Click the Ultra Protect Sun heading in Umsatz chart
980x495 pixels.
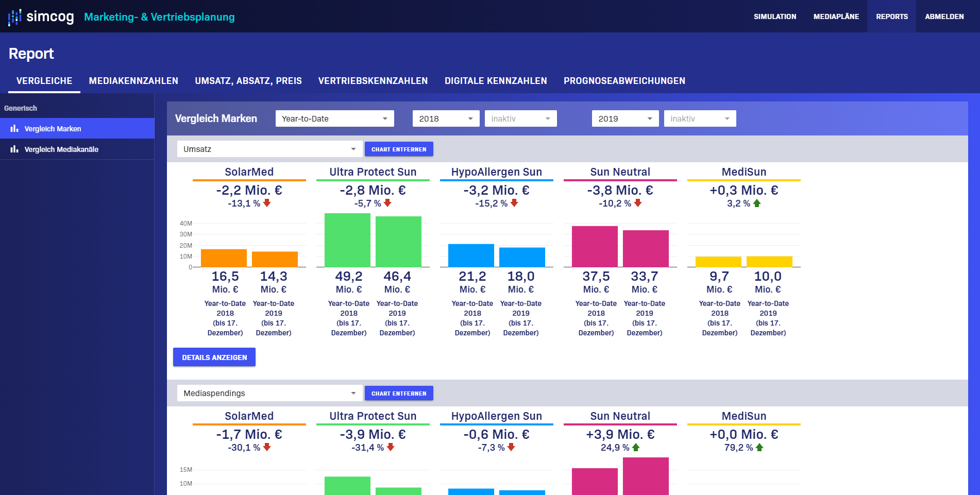click(x=373, y=172)
